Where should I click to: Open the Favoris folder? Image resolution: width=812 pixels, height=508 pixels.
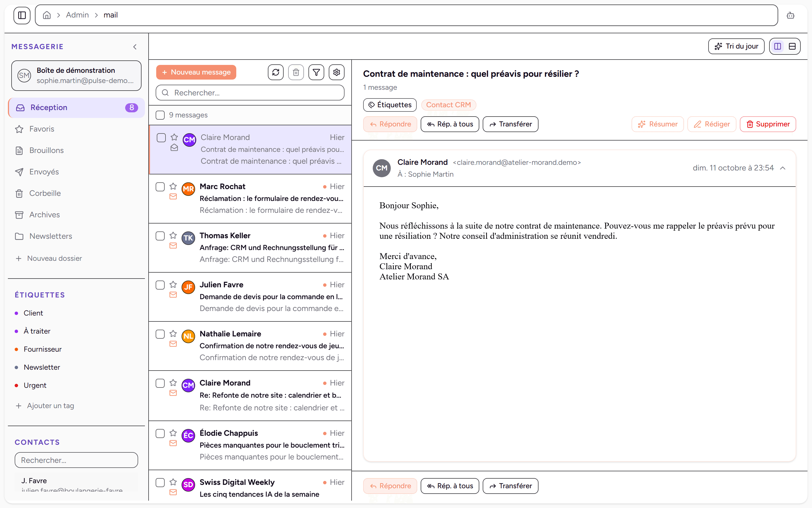(x=76, y=129)
